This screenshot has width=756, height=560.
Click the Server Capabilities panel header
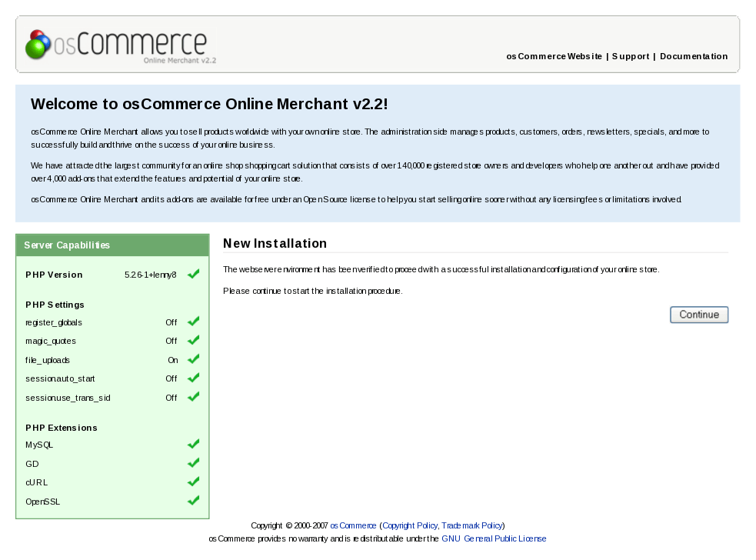pos(112,245)
